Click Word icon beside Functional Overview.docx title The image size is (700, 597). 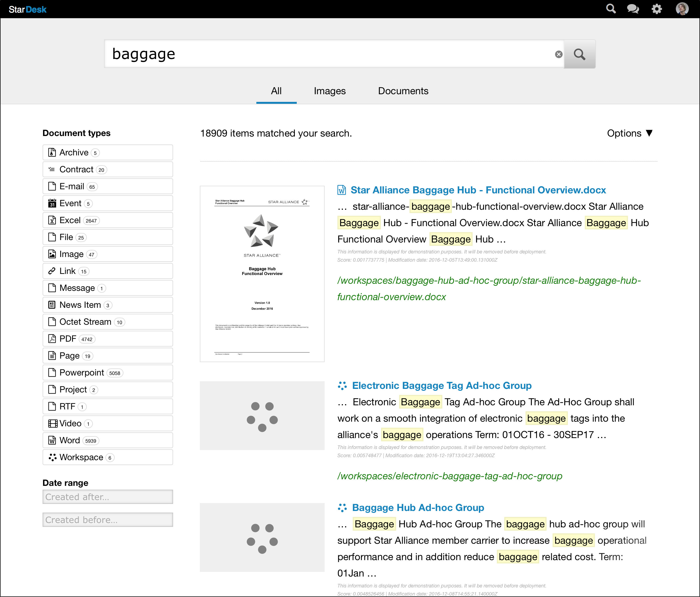pyautogui.click(x=342, y=190)
